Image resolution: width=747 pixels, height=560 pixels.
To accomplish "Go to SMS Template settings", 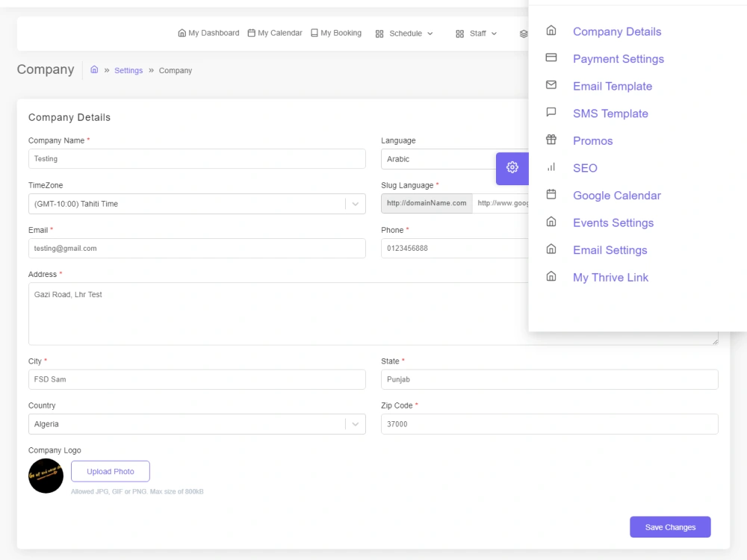I will pos(610,113).
